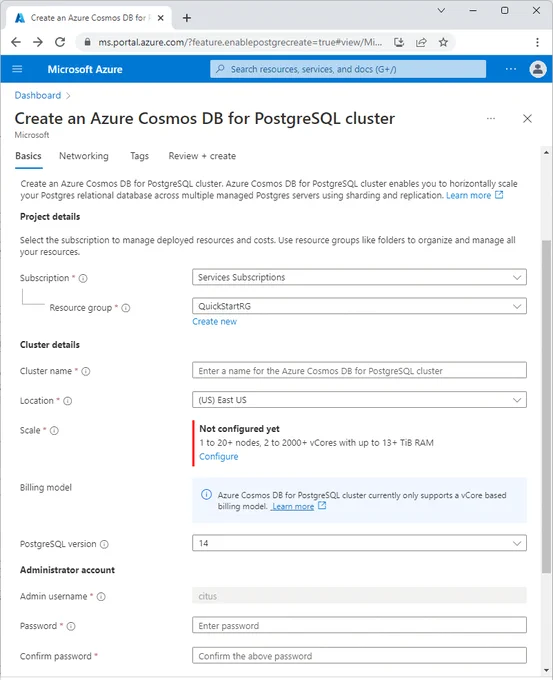Screen dimensions: 553x680
Task: Open the Resource group dropdown
Action: pyautogui.click(x=359, y=306)
